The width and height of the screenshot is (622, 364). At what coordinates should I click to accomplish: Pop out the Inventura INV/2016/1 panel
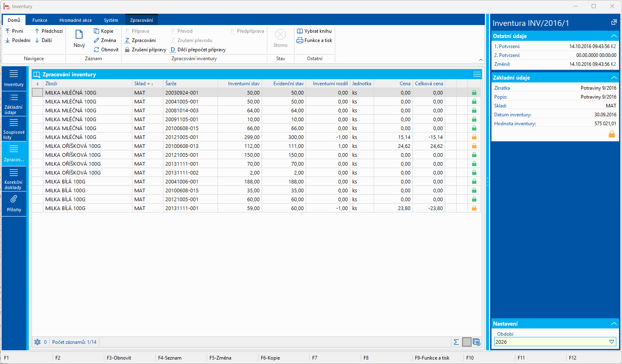tap(614, 23)
